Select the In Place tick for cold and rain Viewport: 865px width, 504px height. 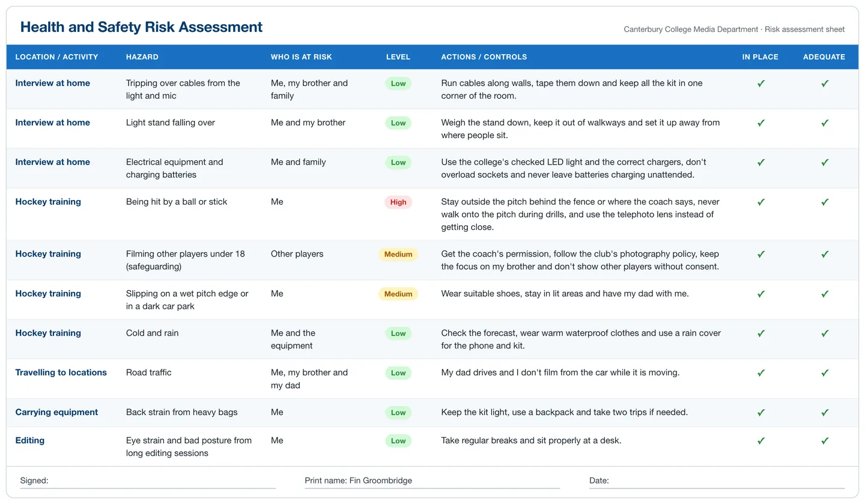click(x=760, y=333)
